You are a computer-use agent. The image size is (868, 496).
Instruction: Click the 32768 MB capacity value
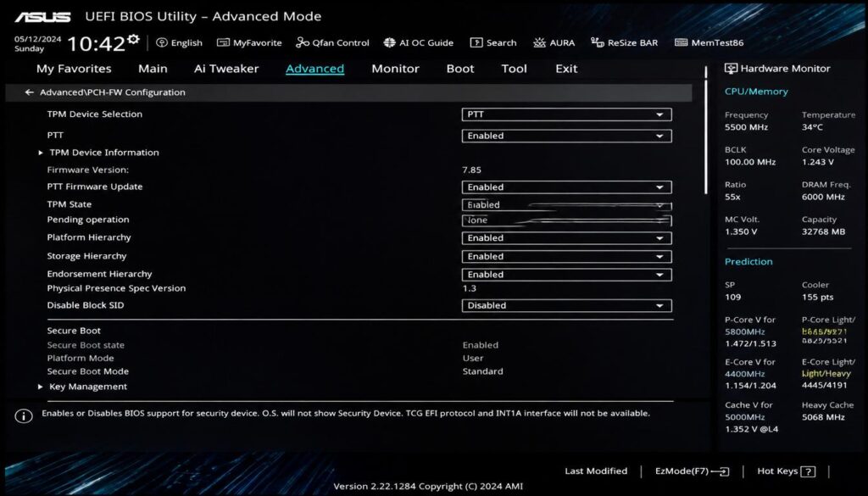823,232
